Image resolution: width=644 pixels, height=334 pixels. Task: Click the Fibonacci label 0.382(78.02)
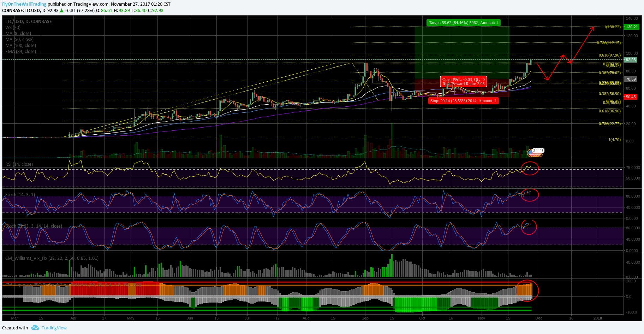coord(610,73)
